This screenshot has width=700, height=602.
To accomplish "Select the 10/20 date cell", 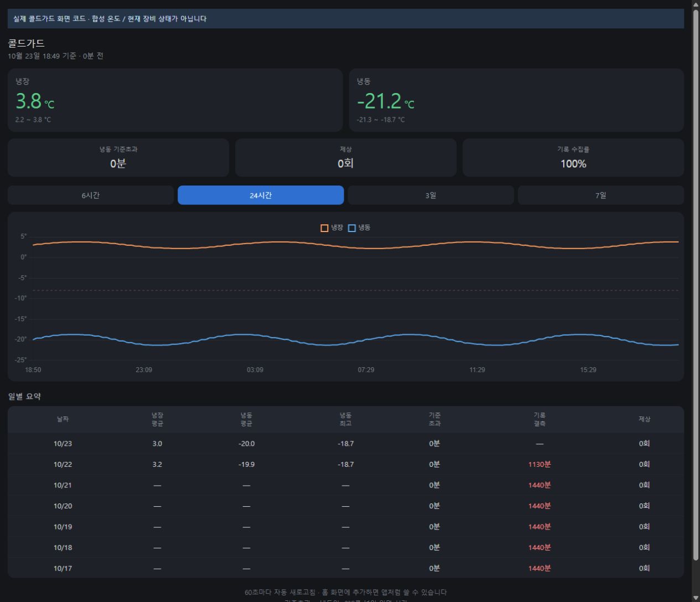I will pyautogui.click(x=63, y=506).
